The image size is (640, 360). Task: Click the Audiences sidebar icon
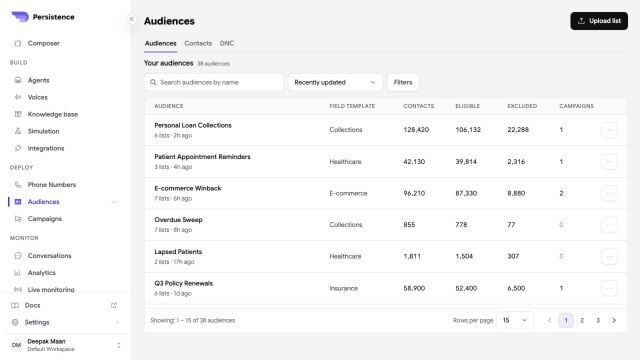(x=18, y=202)
